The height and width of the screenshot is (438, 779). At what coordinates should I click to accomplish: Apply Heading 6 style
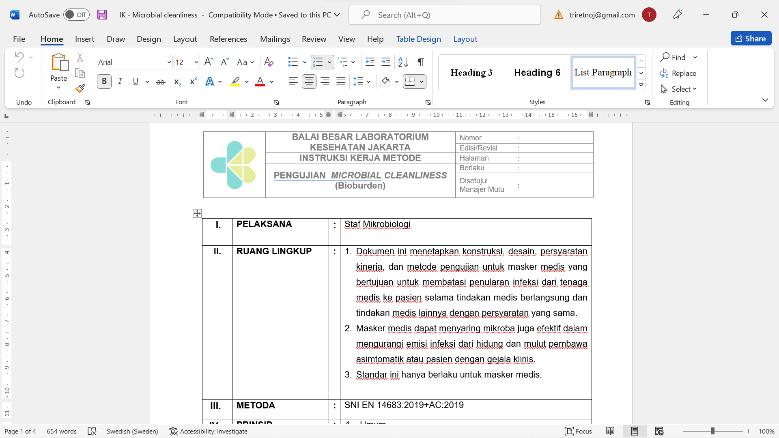click(x=537, y=73)
